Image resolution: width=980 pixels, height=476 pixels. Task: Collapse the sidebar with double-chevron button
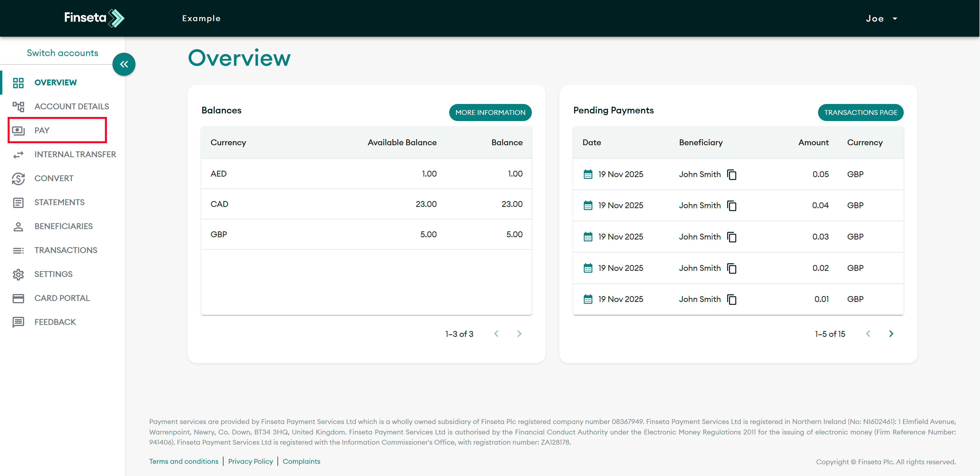(124, 64)
